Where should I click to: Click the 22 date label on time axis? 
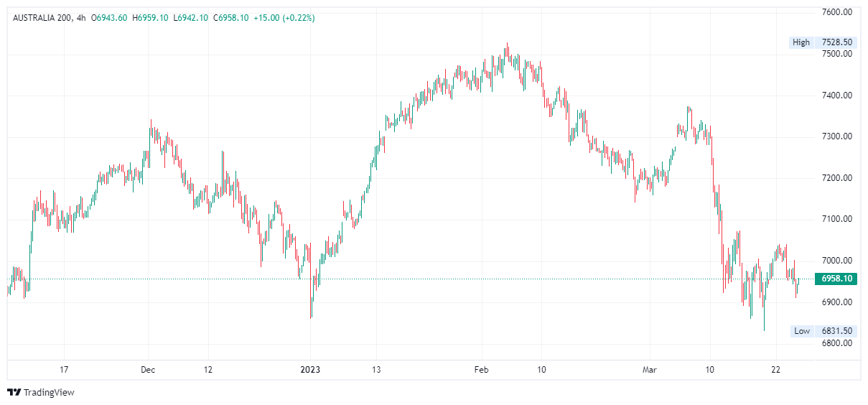point(775,370)
